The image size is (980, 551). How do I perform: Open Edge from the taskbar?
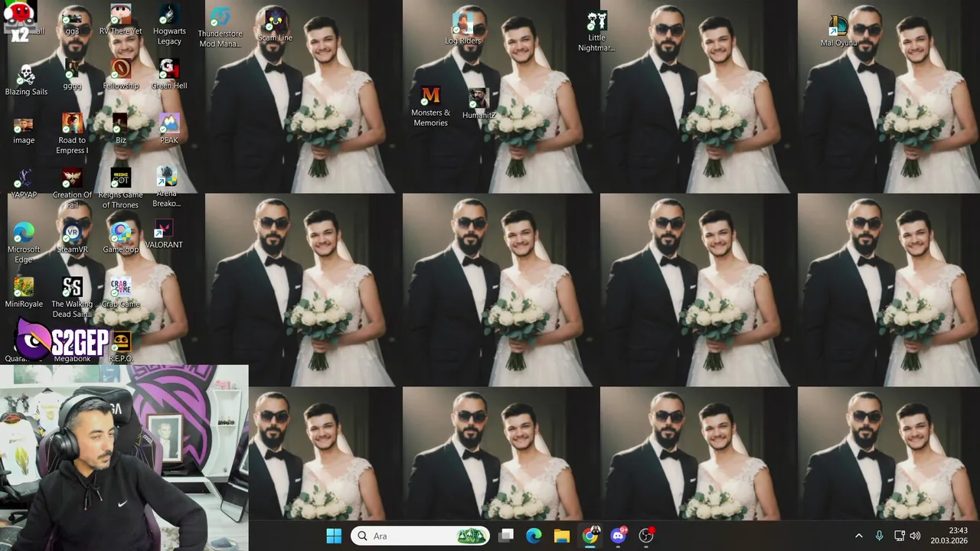[x=534, y=536]
